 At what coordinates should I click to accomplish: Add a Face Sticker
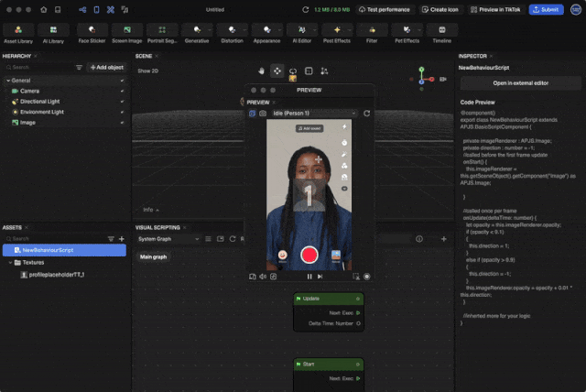pos(92,34)
